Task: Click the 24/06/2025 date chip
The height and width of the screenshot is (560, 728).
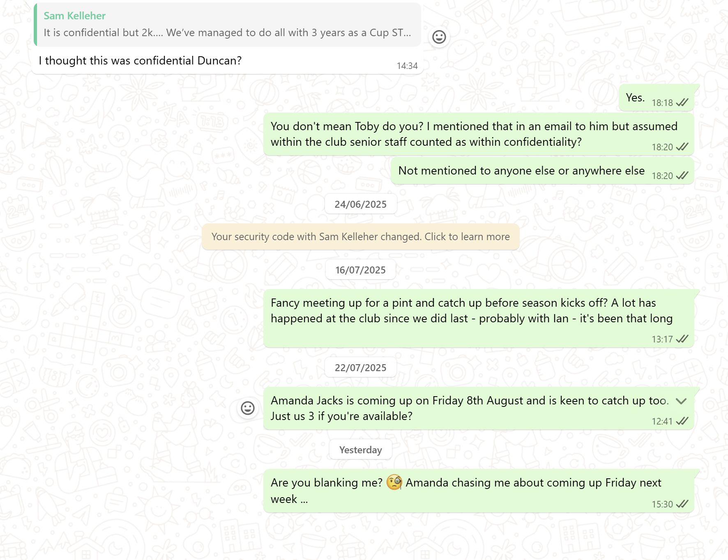Action: [x=360, y=204]
